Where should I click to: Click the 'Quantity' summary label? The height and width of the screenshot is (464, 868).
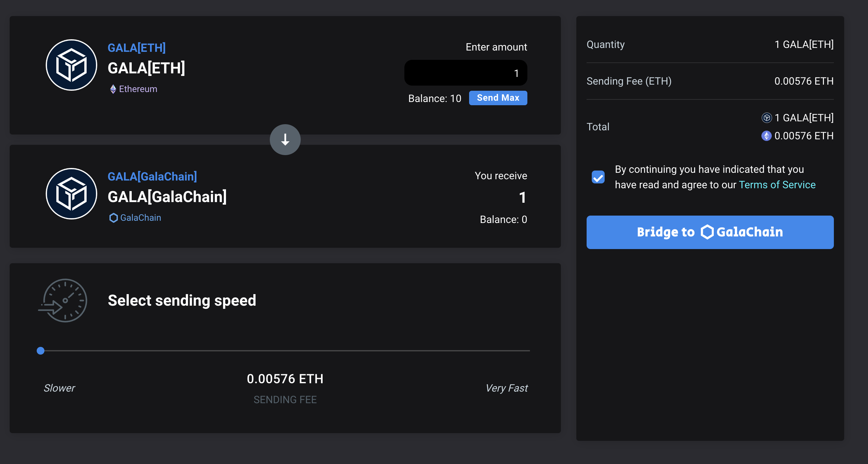click(606, 44)
